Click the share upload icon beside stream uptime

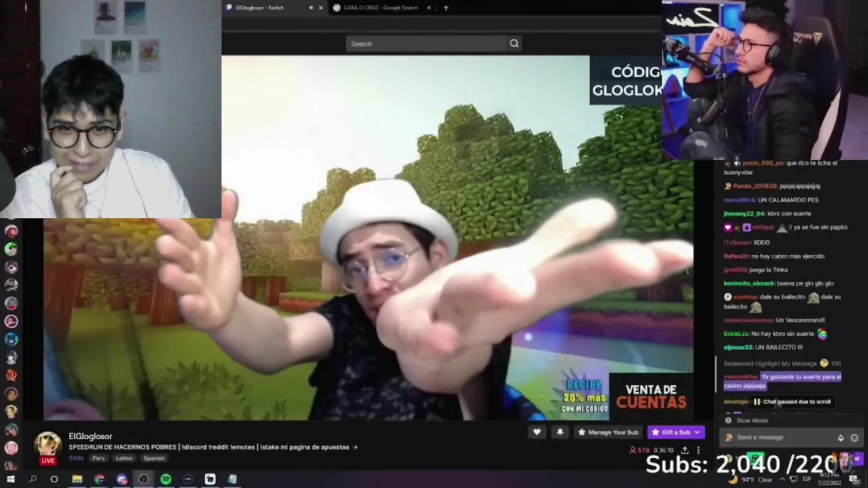click(x=685, y=450)
